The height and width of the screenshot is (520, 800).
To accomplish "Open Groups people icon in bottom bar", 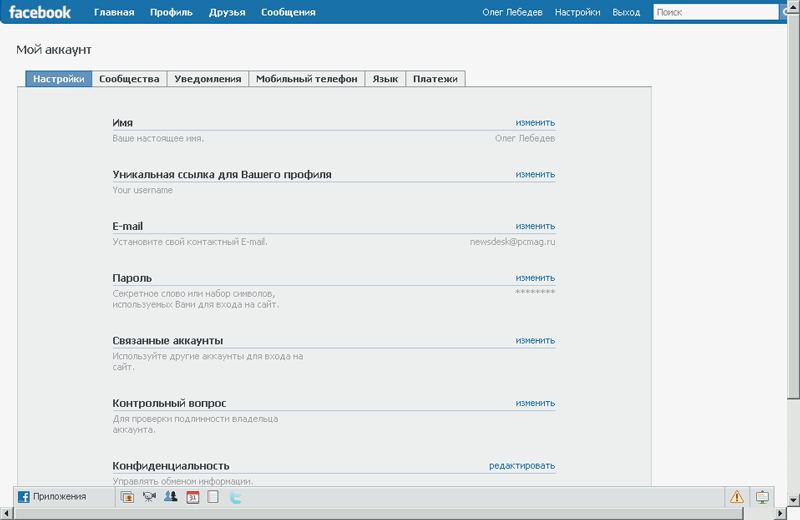I will point(170,496).
